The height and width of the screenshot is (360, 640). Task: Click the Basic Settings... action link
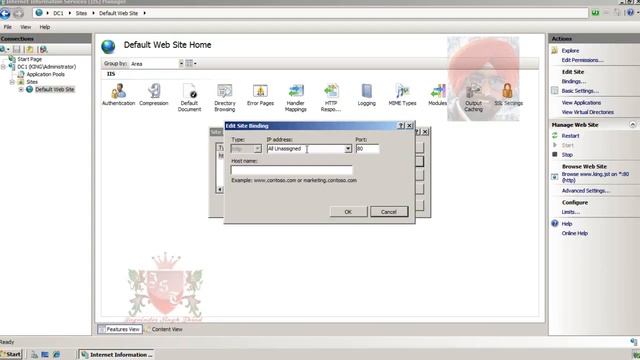pyautogui.click(x=580, y=91)
